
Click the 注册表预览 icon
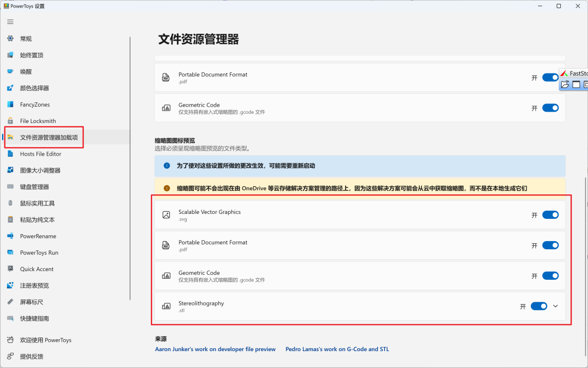[10, 285]
